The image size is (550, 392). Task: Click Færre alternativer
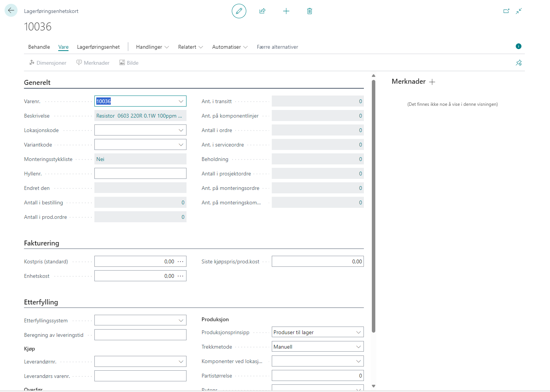click(x=277, y=47)
